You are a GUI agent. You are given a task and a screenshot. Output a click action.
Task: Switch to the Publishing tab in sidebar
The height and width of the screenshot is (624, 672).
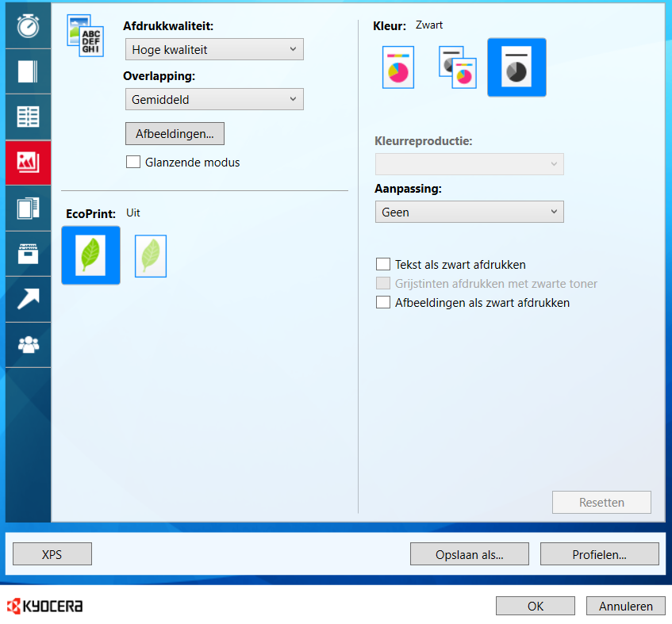click(x=28, y=209)
